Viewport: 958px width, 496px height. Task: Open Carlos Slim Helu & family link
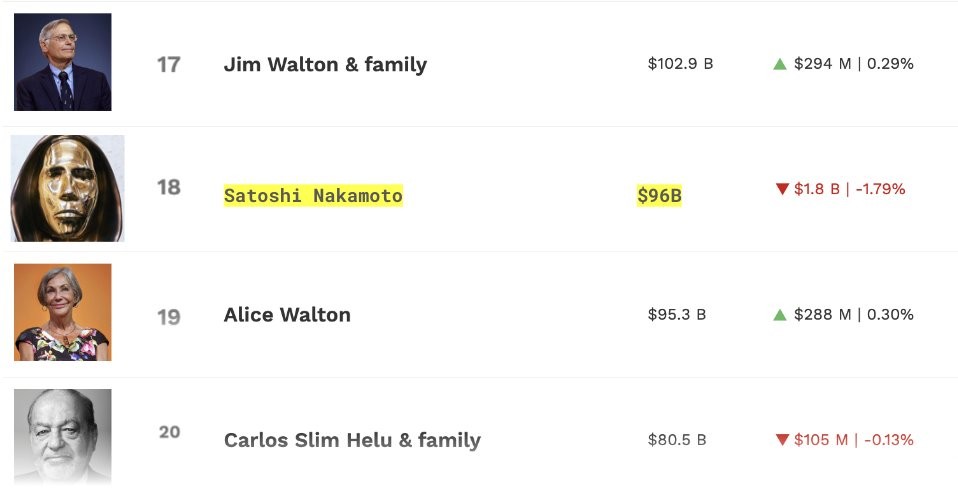[x=352, y=440]
